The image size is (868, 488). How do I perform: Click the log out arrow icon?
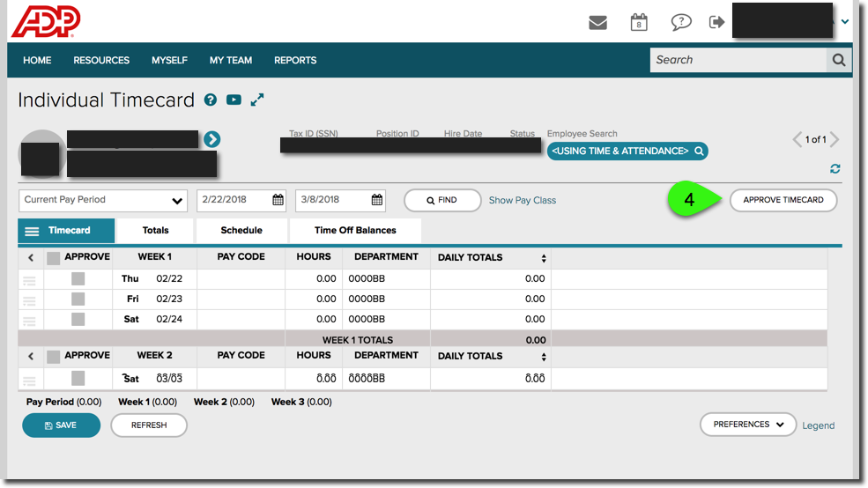point(716,22)
